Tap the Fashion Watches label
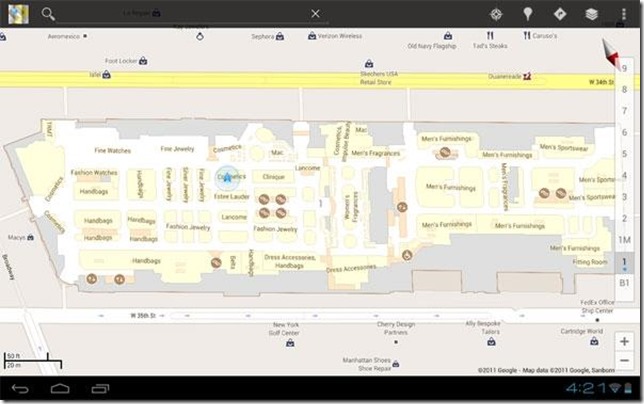 click(x=94, y=172)
